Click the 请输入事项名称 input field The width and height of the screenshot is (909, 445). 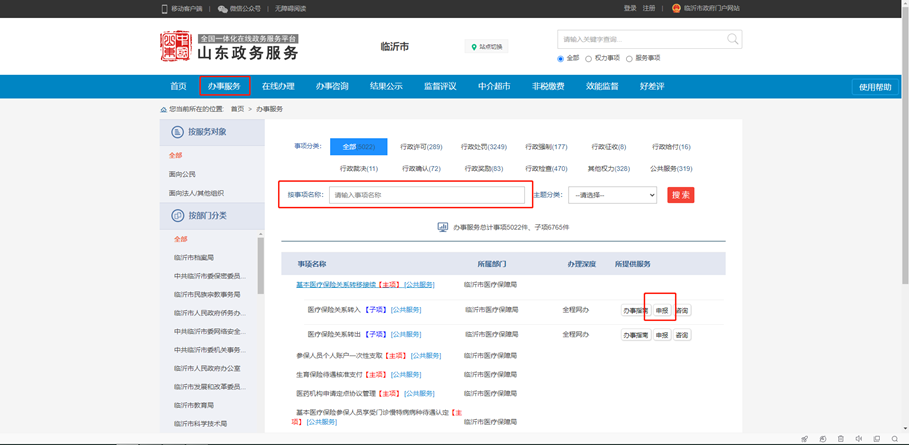point(427,195)
